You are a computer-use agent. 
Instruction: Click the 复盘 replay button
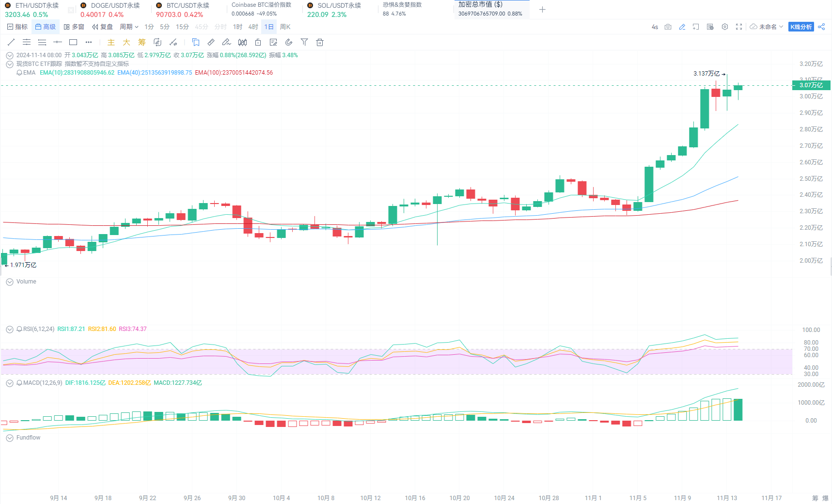(x=102, y=27)
